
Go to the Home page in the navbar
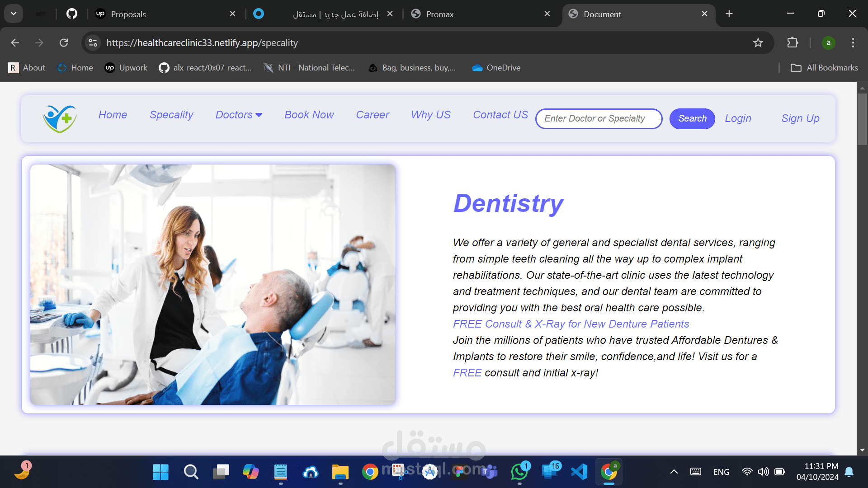pyautogui.click(x=113, y=115)
